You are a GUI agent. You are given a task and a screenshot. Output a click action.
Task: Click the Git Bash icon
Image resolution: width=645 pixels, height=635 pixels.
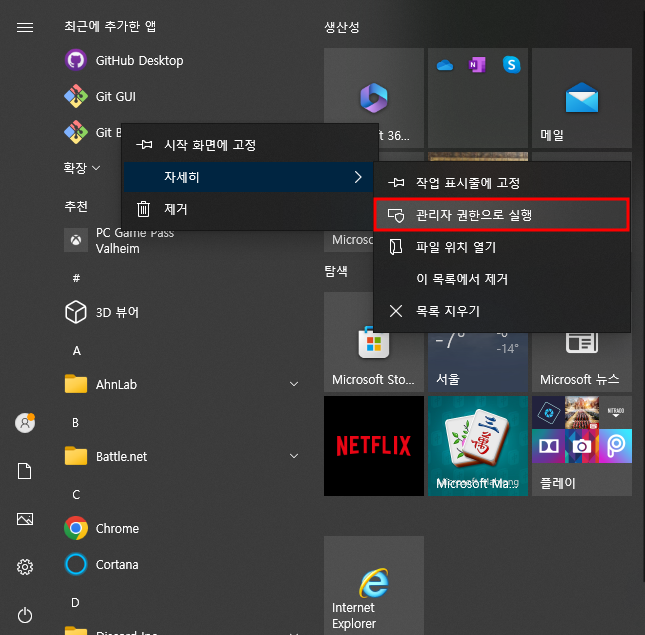[x=76, y=132]
